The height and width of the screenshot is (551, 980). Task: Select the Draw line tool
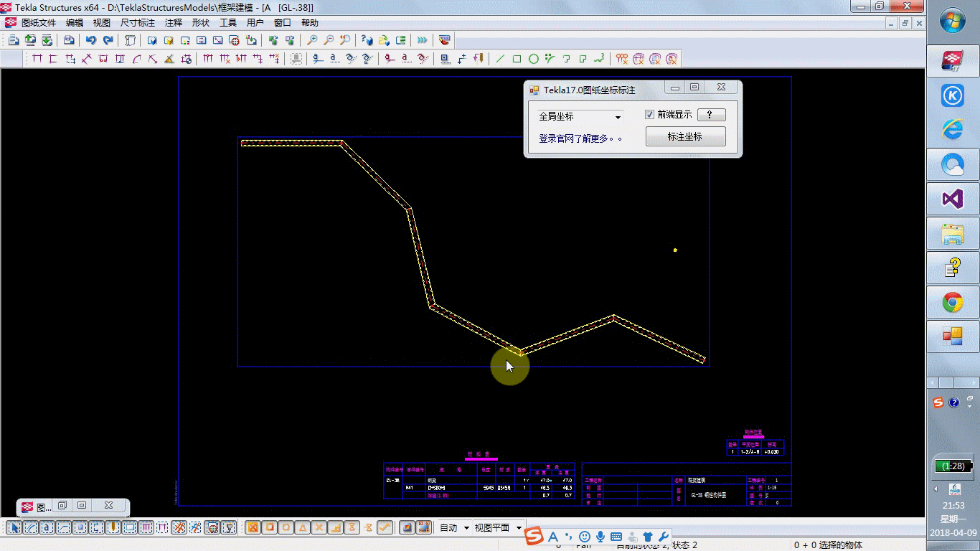point(500,59)
